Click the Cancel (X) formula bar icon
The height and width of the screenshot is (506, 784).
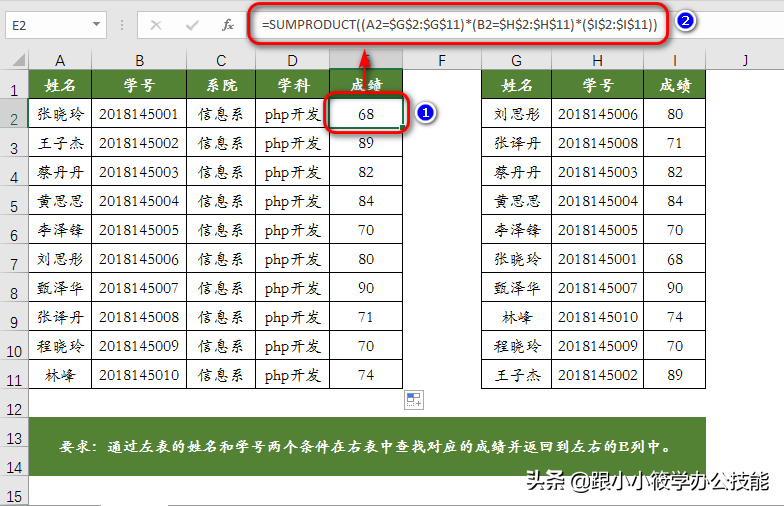(x=156, y=25)
